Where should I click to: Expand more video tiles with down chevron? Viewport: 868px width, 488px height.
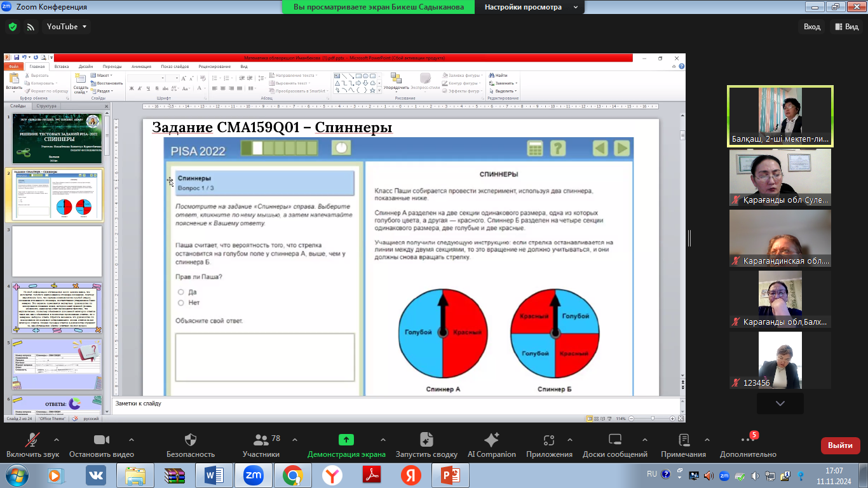point(780,403)
